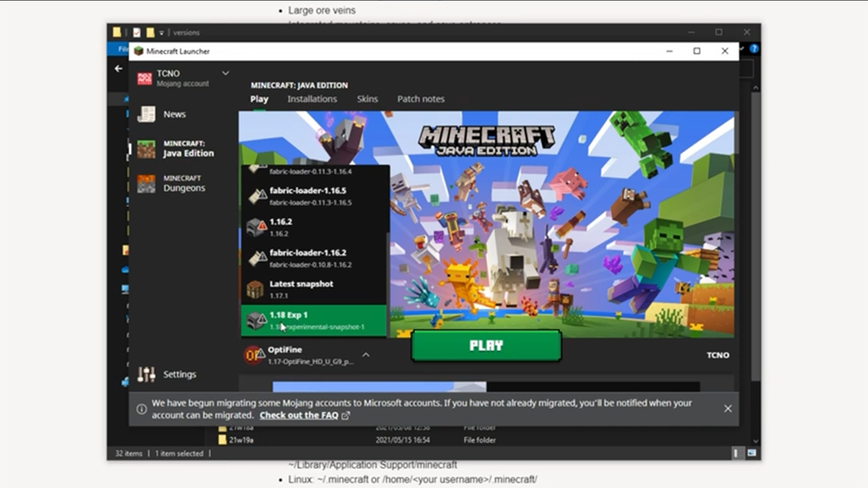Switch to the Play tab
The image size is (868, 488).
pyautogui.click(x=259, y=99)
